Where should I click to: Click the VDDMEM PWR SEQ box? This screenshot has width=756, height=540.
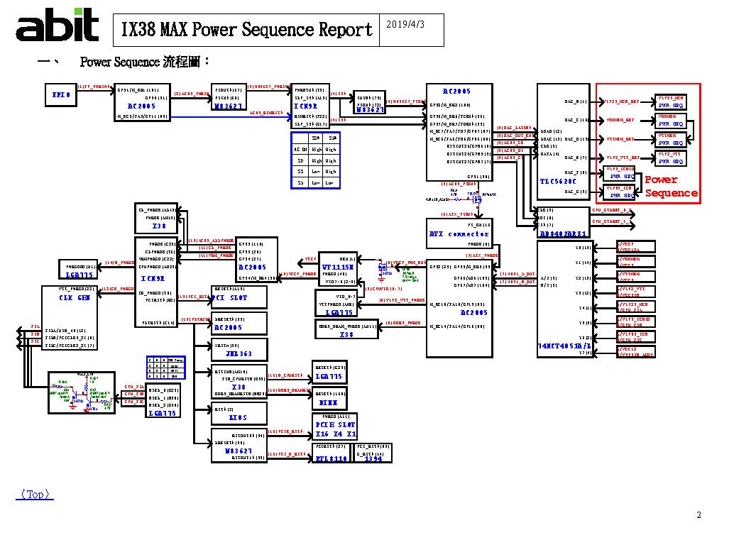(x=670, y=121)
